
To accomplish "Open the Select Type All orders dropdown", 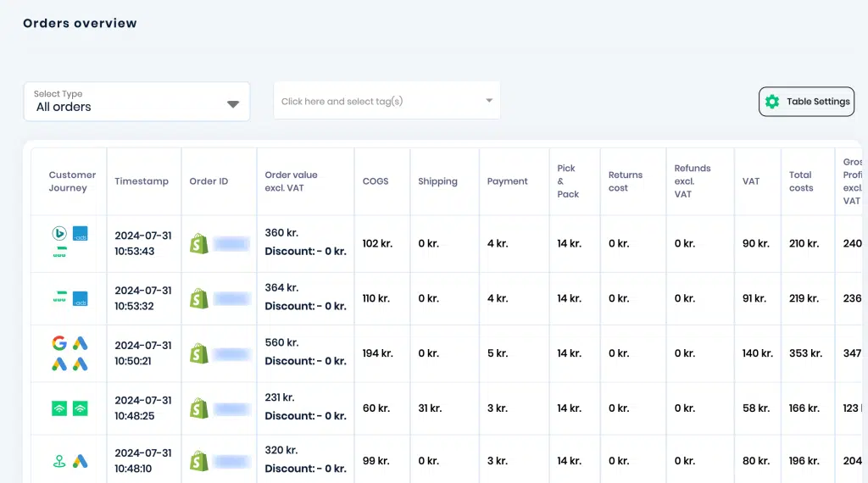I will tap(136, 101).
